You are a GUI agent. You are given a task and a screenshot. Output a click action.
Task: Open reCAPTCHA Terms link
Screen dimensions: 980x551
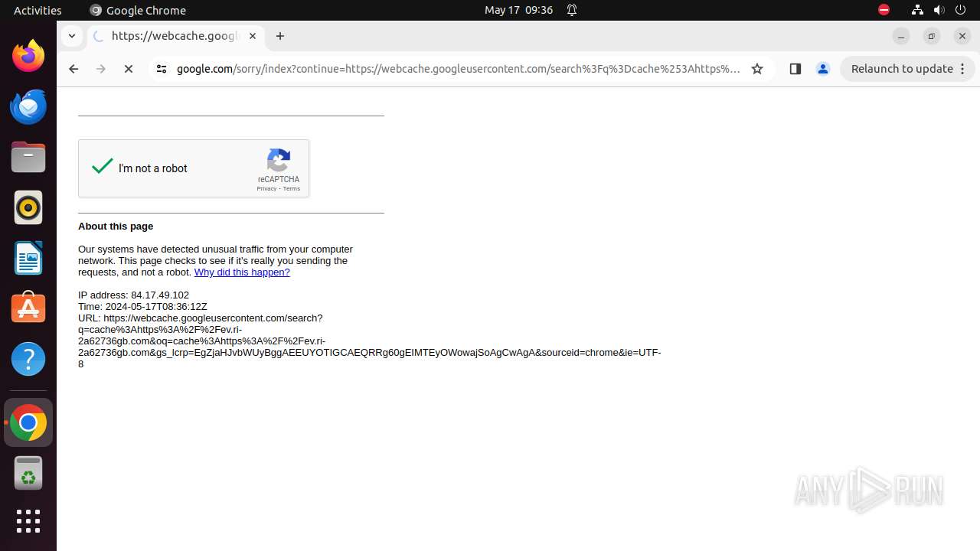292,189
